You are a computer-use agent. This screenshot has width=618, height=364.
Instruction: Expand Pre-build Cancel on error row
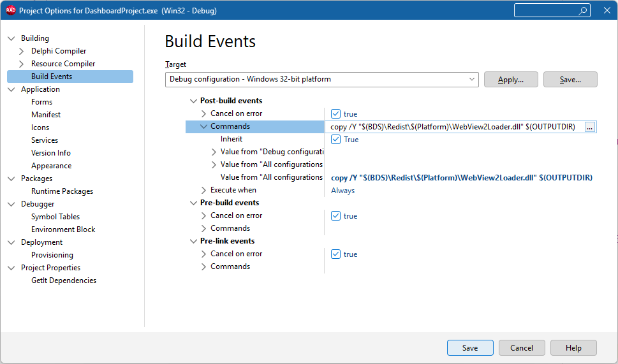(x=203, y=216)
